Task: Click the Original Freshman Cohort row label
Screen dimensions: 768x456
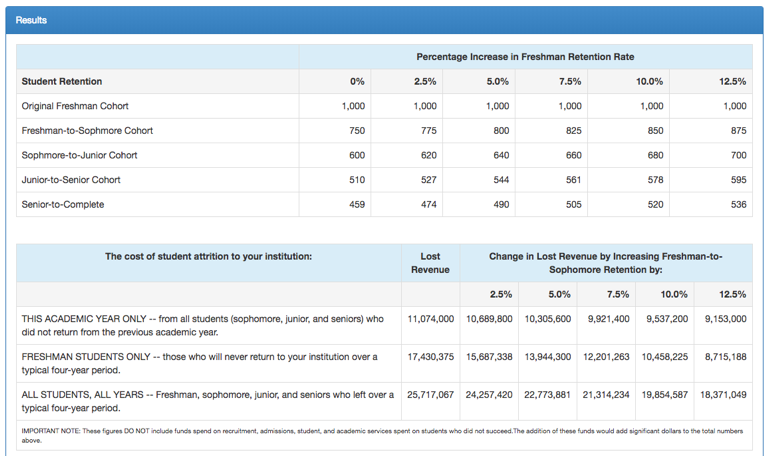Action: 75,106
